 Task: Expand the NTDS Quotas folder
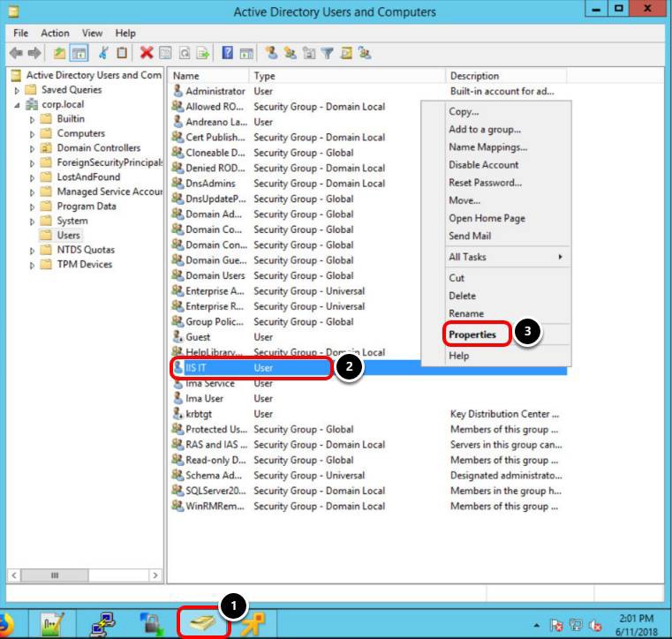click(32, 251)
